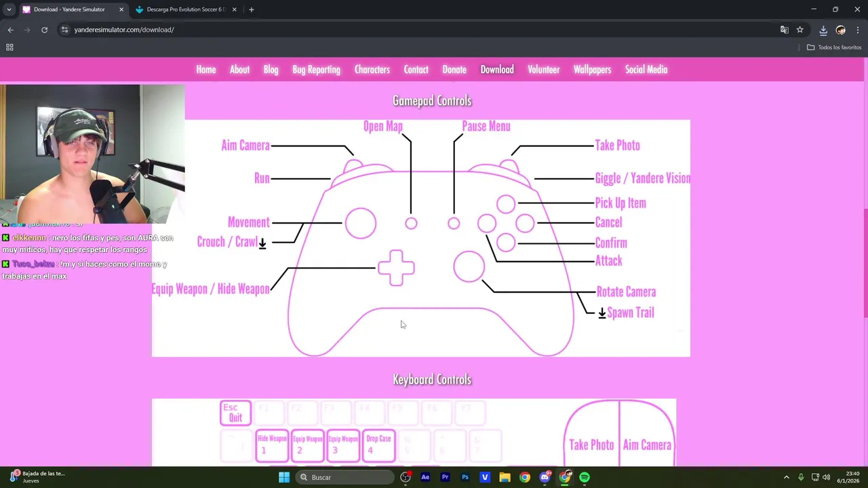Open a new browser tab
Image resolution: width=868 pixels, height=488 pixels.
[251, 9]
